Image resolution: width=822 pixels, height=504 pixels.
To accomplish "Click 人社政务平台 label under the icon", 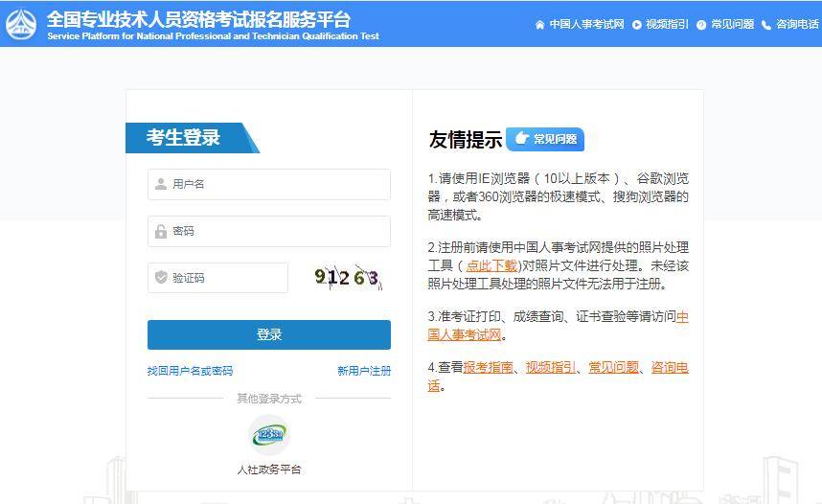I will (269, 470).
